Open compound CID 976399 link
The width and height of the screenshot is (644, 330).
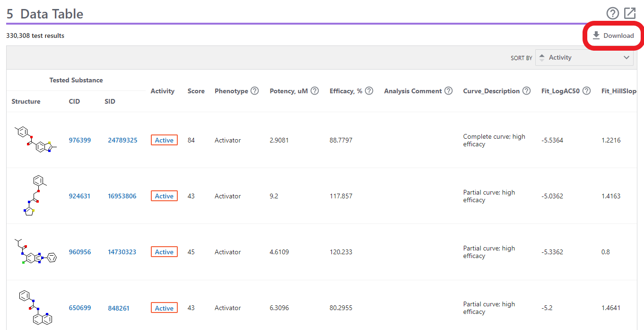[x=79, y=140]
